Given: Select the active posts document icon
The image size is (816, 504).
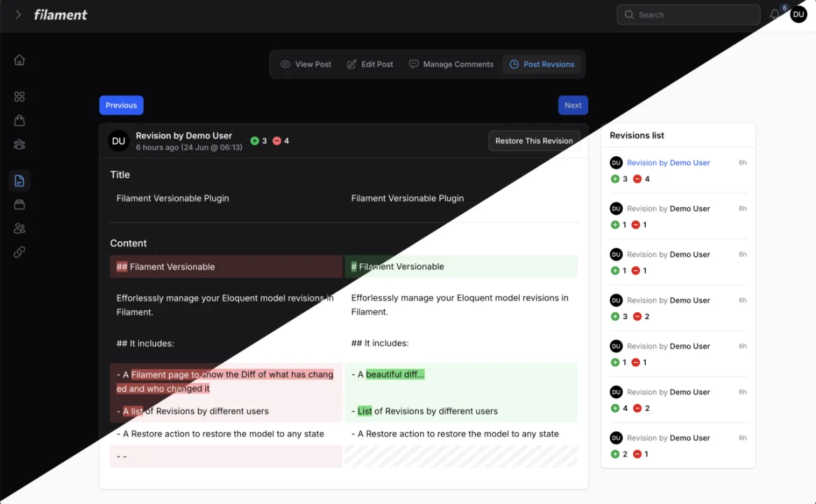Looking at the screenshot, I should 19,181.
